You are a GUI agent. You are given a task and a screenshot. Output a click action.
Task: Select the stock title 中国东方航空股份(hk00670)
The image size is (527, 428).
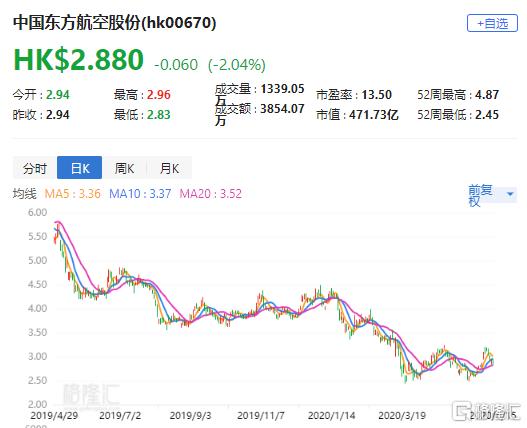tap(115, 23)
